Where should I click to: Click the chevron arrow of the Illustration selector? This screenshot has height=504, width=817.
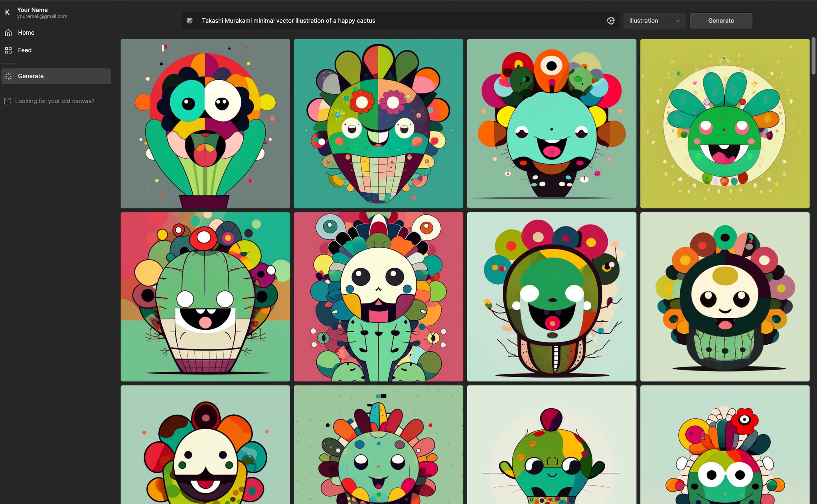pos(677,21)
